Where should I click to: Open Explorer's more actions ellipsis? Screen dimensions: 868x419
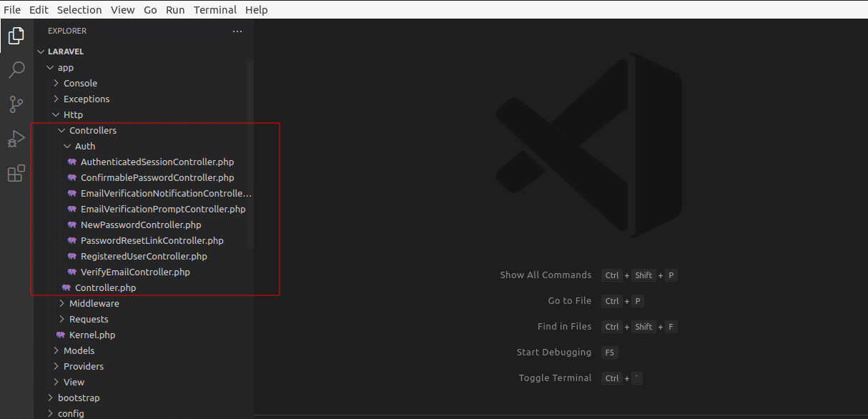point(237,31)
